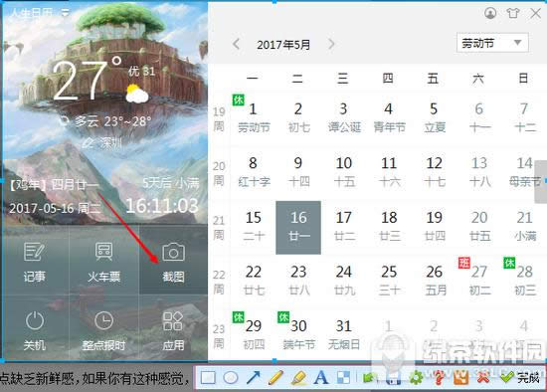Image resolution: width=547 pixels, height=392 pixels.
Task: Select May 26 五月
Action: pos(434,281)
